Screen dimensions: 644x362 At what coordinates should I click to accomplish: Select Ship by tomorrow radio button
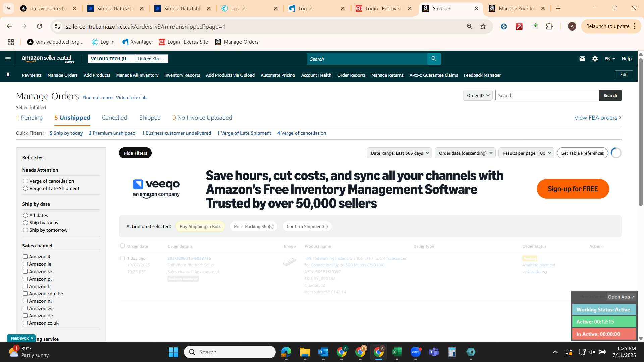coord(25,230)
